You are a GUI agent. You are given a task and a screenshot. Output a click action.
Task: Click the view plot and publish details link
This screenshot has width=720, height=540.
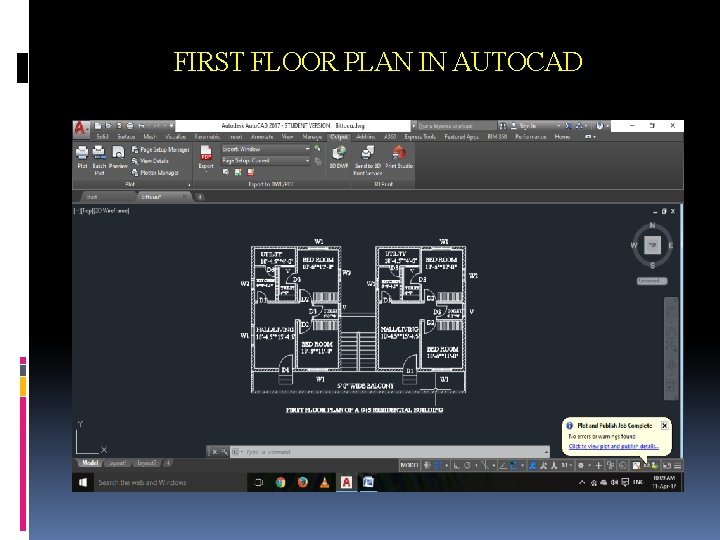pos(613,446)
